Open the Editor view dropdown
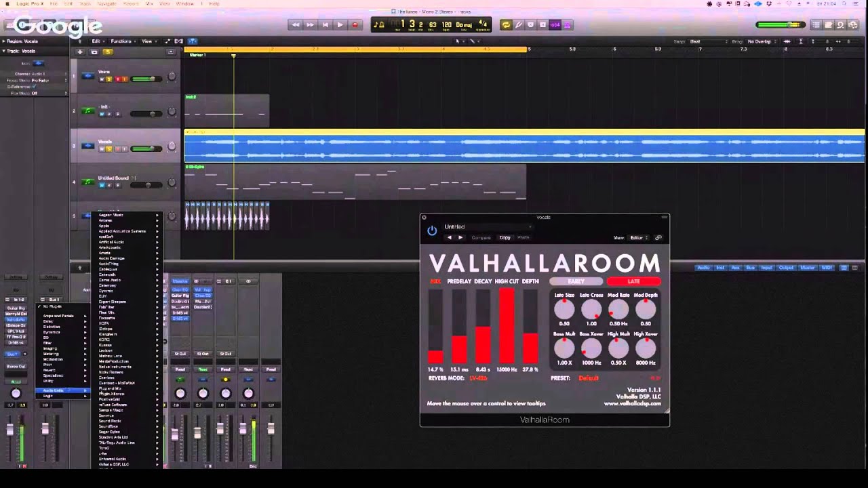Image resolution: width=868 pixels, height=488 pixels. click(639, 238)
